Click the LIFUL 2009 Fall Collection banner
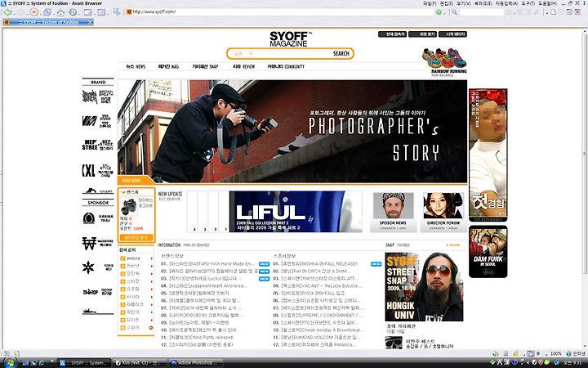Screen dimensions: 588x368 [296, 212]
